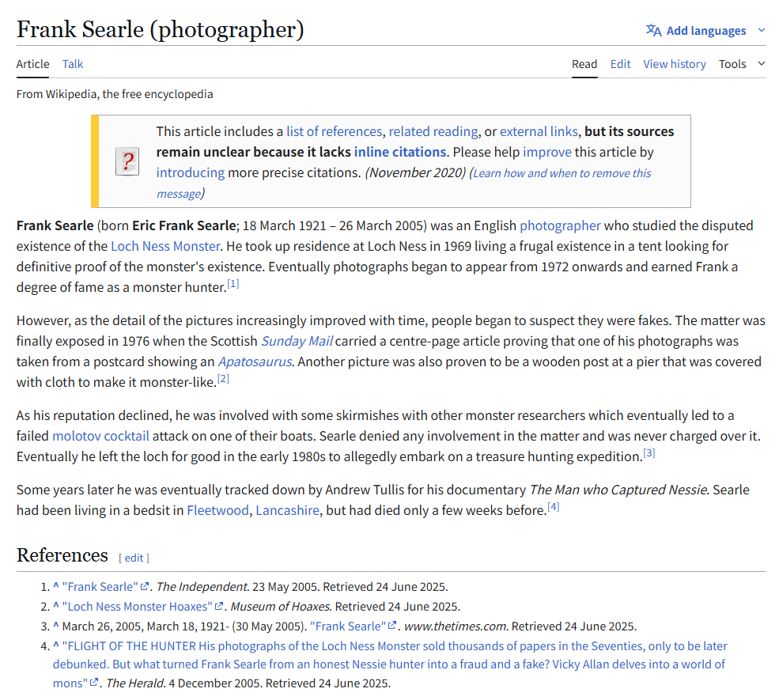Viewport: 779px width, 700px height.
Task: Click footnote marker [3] in article text
Action: click(649, 454)
